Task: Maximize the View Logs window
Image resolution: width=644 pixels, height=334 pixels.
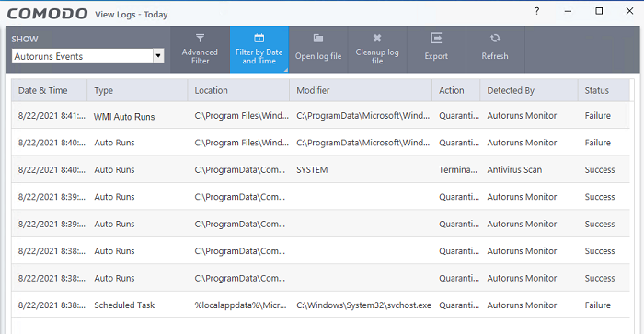Action: 599,11
